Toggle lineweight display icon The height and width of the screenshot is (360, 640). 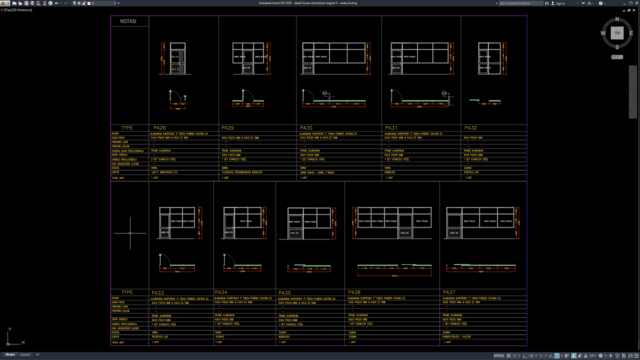[567, 356]
